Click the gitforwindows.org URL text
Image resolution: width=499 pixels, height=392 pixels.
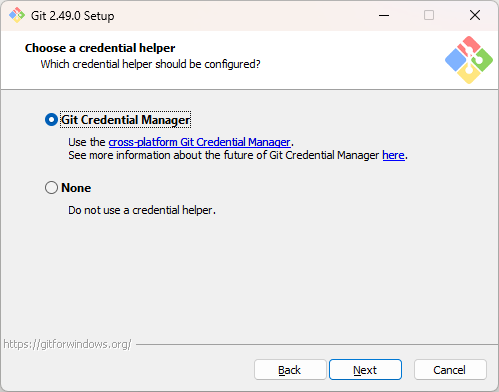pos(67,344)
